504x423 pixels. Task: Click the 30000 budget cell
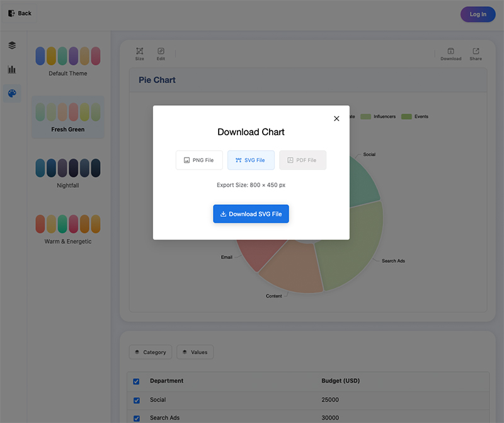[329, 417]
